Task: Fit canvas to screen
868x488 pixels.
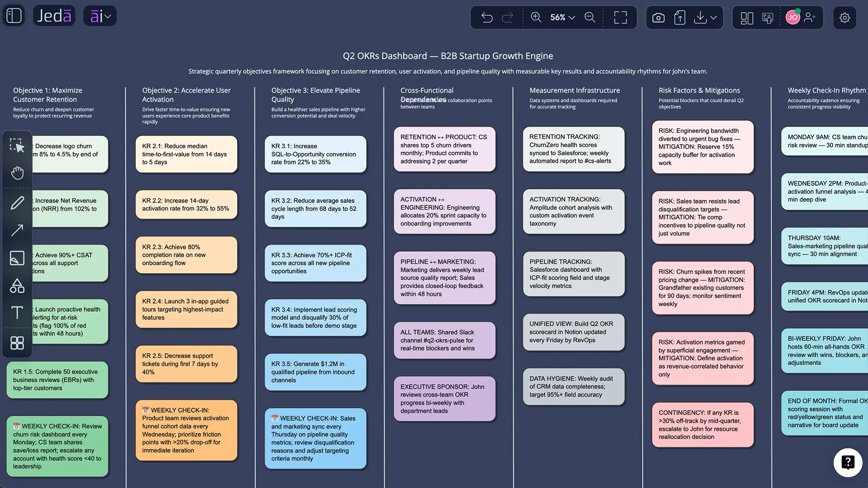Action: [620, 18]
